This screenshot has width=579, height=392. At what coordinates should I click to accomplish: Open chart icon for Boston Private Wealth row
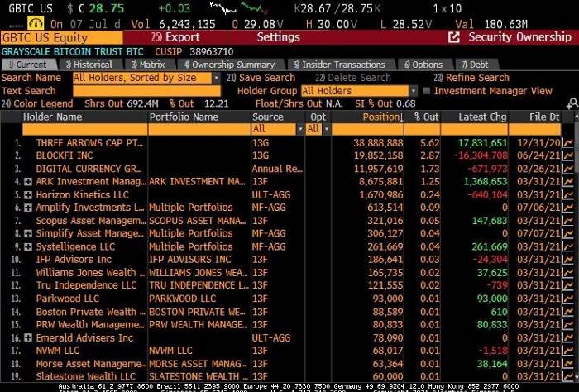click(x=567, y=312)
